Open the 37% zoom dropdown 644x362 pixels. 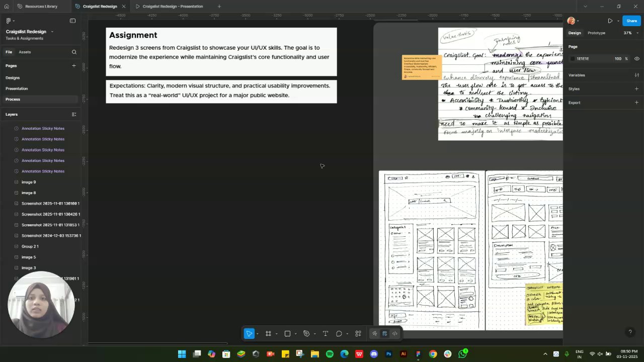point(630,33)
